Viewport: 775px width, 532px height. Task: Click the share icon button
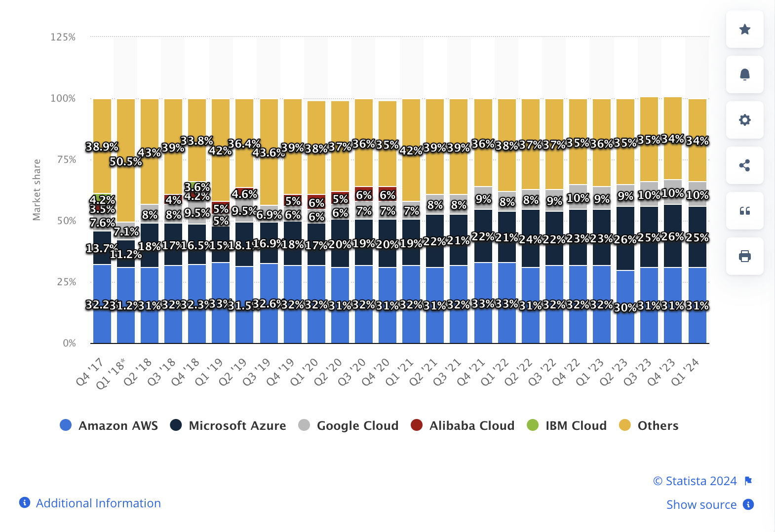745,165
